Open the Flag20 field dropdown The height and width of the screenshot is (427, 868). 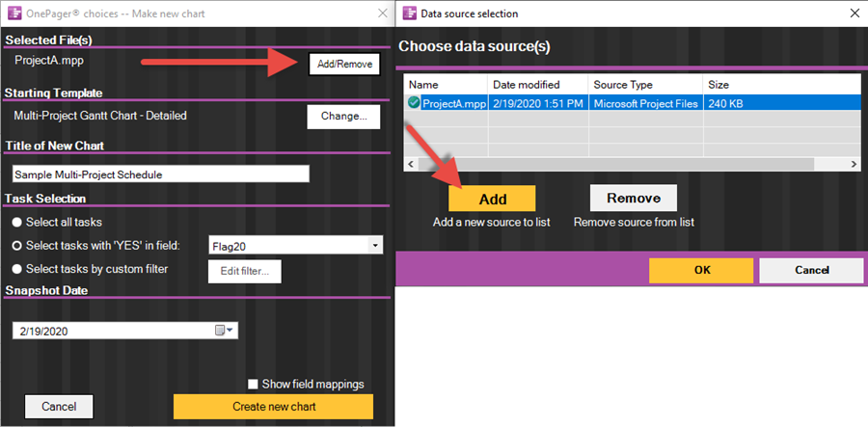pyautogui.click(x=375, y=246)
